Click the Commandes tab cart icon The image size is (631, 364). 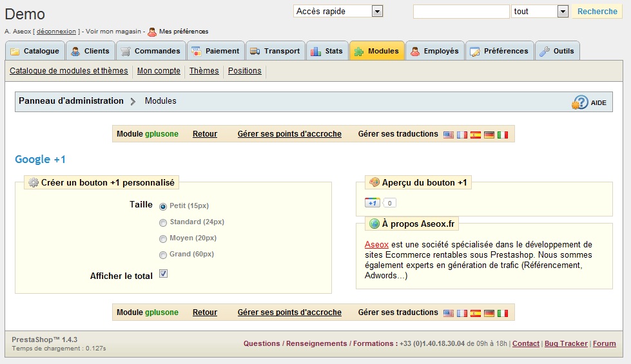pos(126,52)
